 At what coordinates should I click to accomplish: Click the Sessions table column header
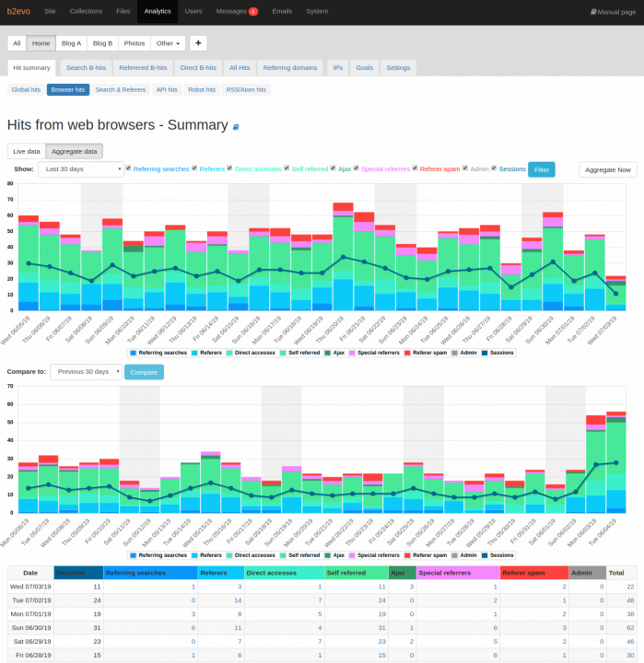click(78, 573)
